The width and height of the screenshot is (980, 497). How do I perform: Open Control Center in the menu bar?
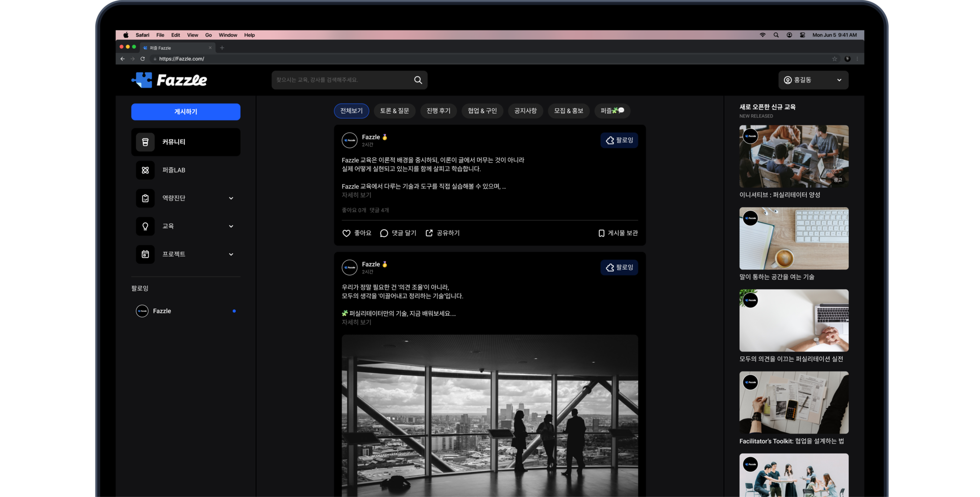pyautogui.click(x=802, y=35)
